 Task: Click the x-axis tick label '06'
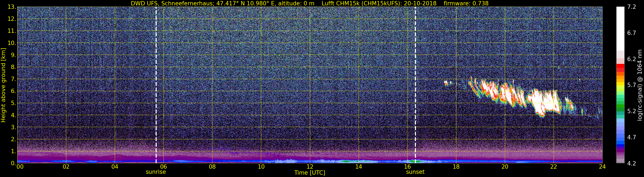[164, 167]
